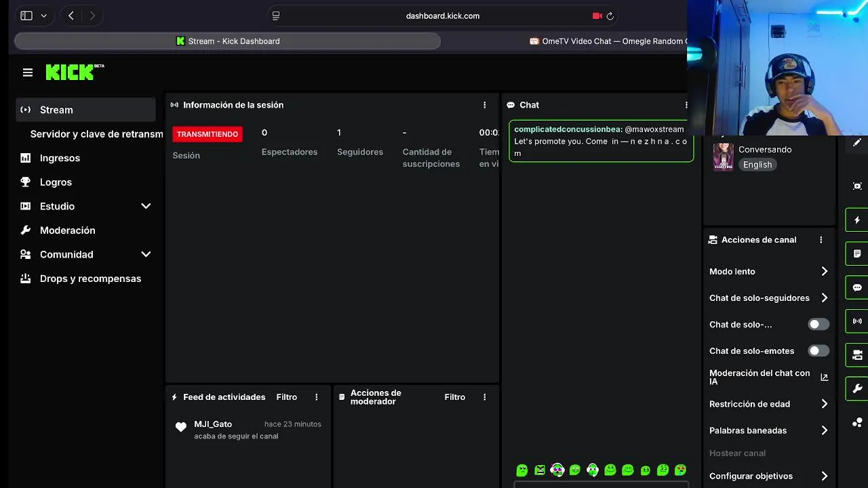868x488 pixels.
Task: Click the heart icon next to MJI_Gato
Action: pyautogui.click(x=180, y=427)
